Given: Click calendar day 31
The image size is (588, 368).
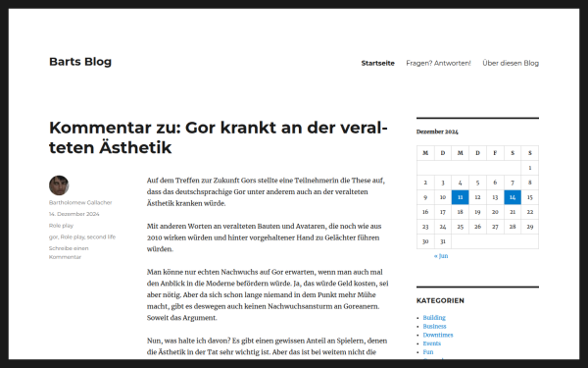Looking at the screenshot, I should [443, 241].
